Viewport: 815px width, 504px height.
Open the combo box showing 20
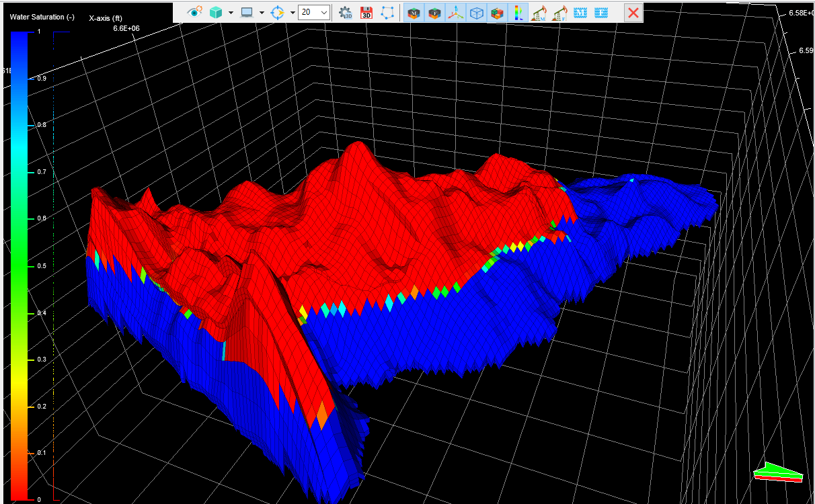(x=314, y=12)
